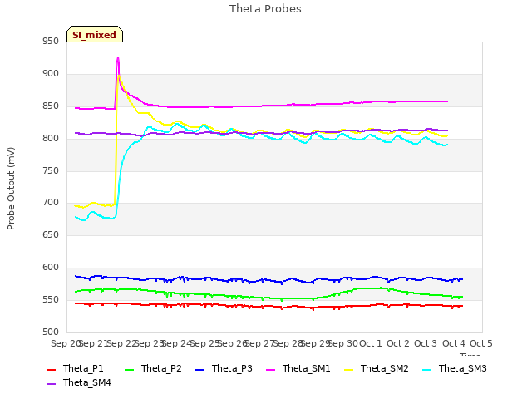The height and width of the screenshot is (399, 532).
Task: Click the Oct 4 x-axis date label
Action: [454, 343]
